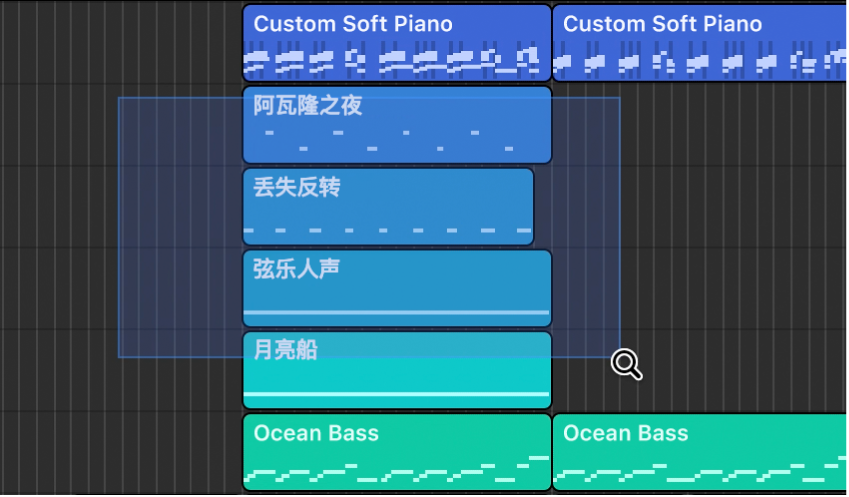Select the 阿瓦隆之夜 MIDI region
The height and width of the screenshot is (497, 849).
click(x=397, y=125)
